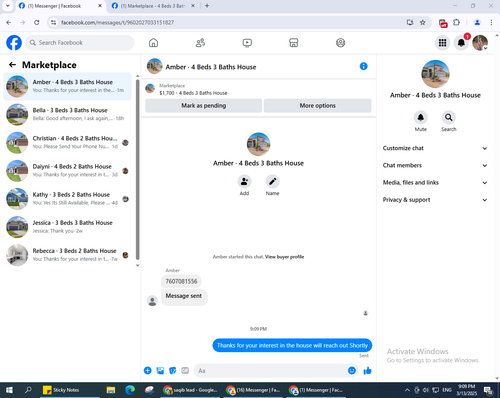Screen dimensions: 500x398
Task: Expand Customize chat section
Action: click(435, 148)
